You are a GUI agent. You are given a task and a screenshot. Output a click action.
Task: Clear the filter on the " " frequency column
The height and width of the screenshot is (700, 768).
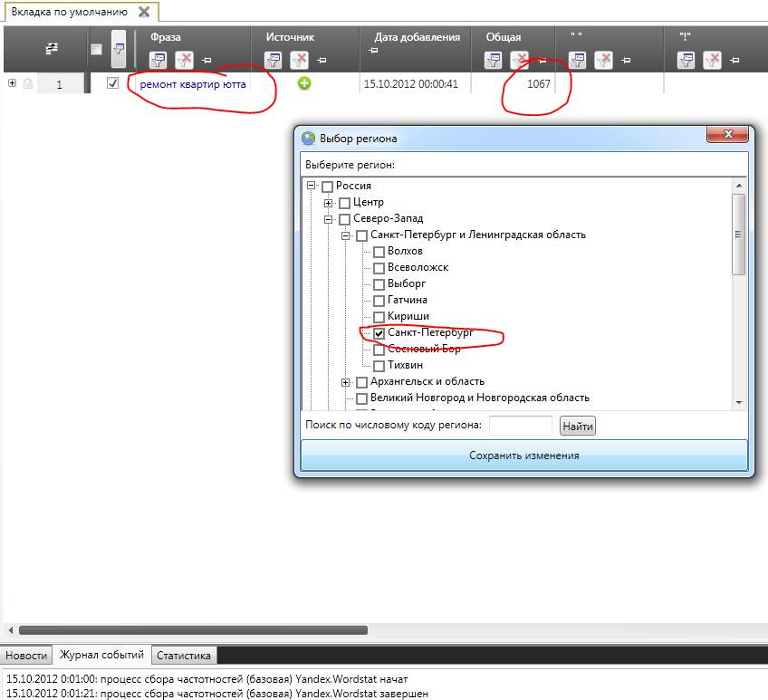[603, 61]
